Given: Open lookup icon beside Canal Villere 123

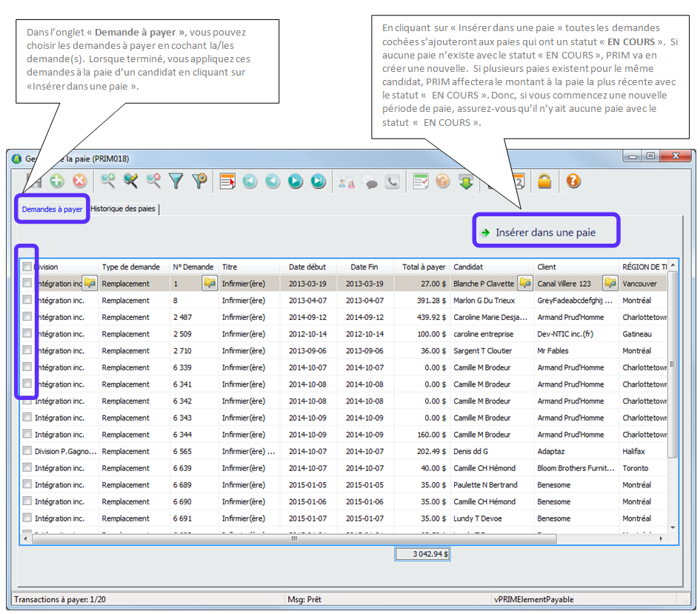Looking at the screenshot, I should pyautogui.click(x=610, y=283).
